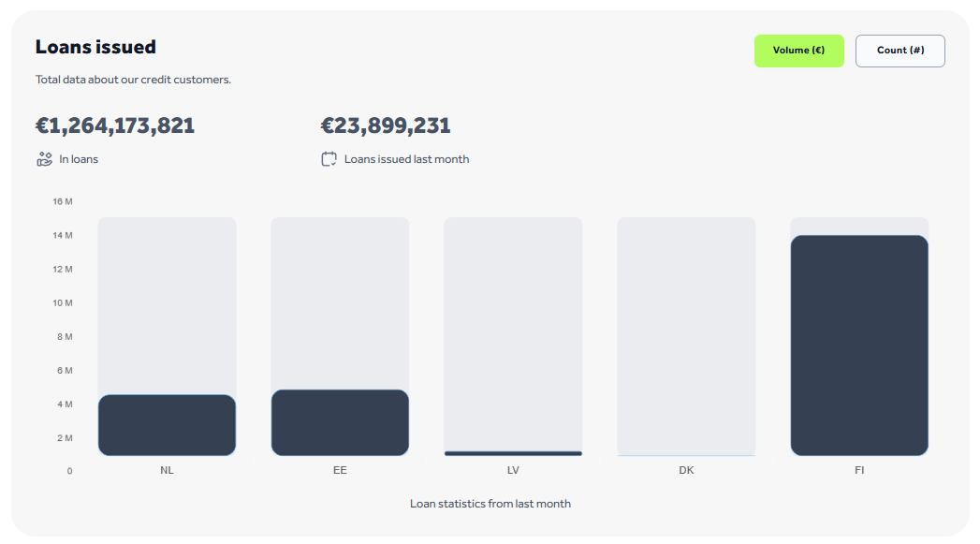Click the calendar icon beside Loans issued last month
The height and width of the screenshot is (544, 980).
click(329, 159)
